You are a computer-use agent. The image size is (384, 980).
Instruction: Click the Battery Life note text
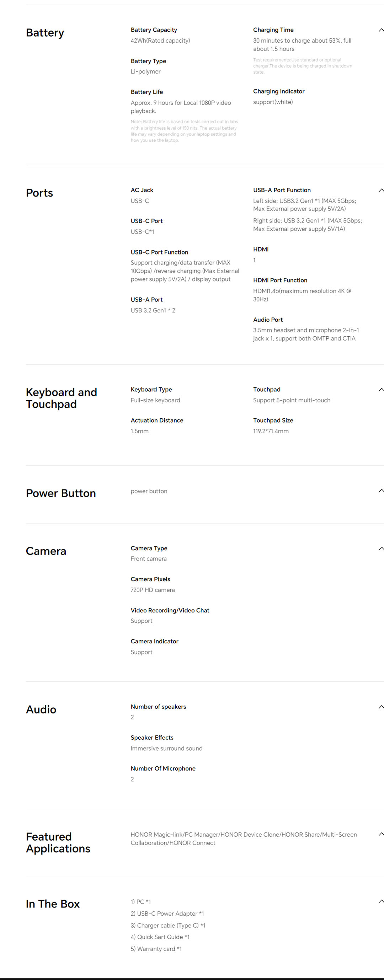[184, 131]
